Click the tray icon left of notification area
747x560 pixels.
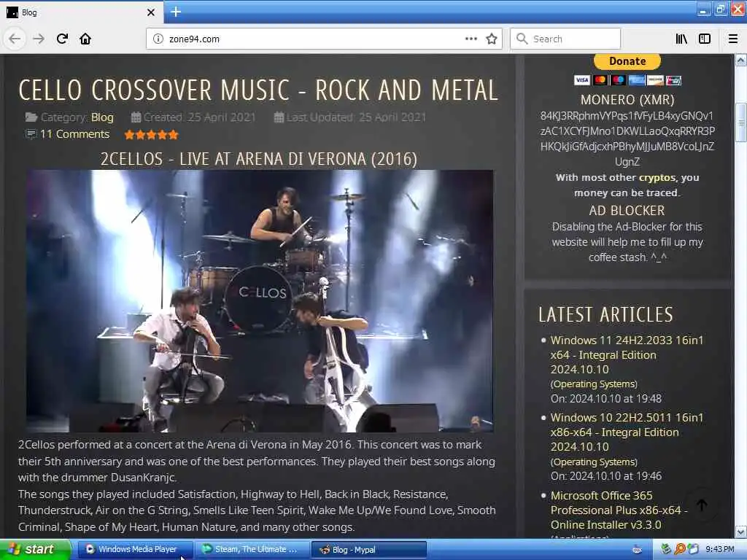coord(637,550)
